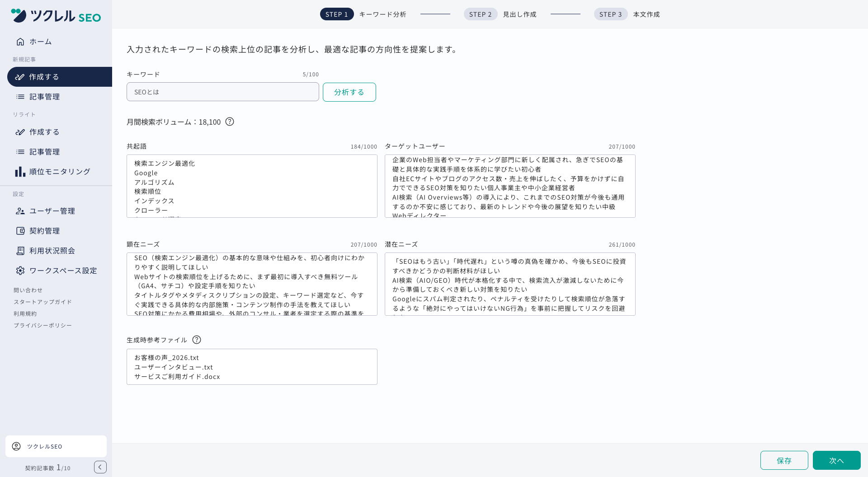Open 記事管理 under 新規記事

[60, 97]
